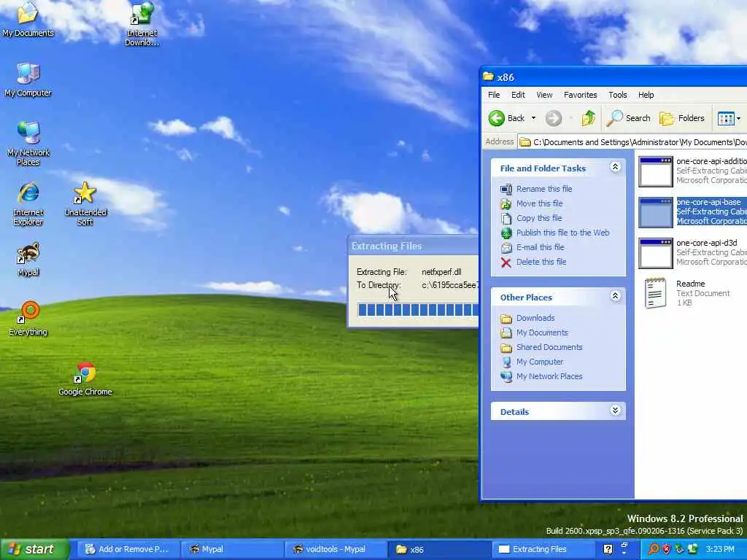
Task: Go to My Documents in Other Places
Action: [542, 332]
